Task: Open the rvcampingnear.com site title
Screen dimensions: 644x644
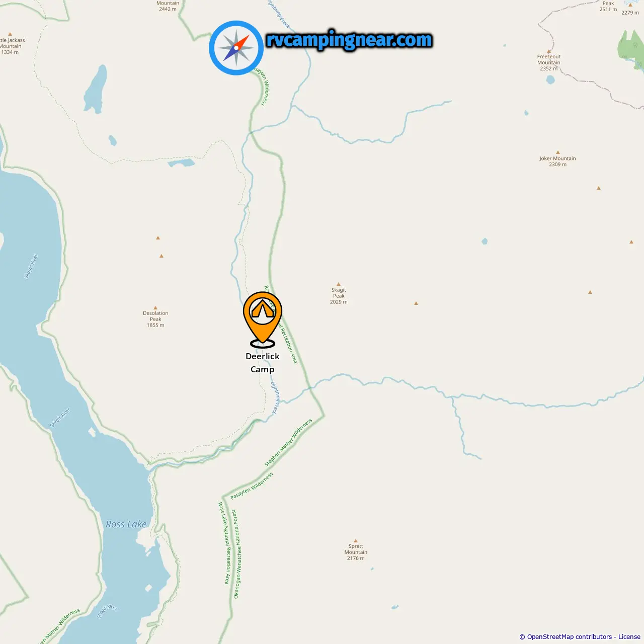Action: (x=349, y=40)
